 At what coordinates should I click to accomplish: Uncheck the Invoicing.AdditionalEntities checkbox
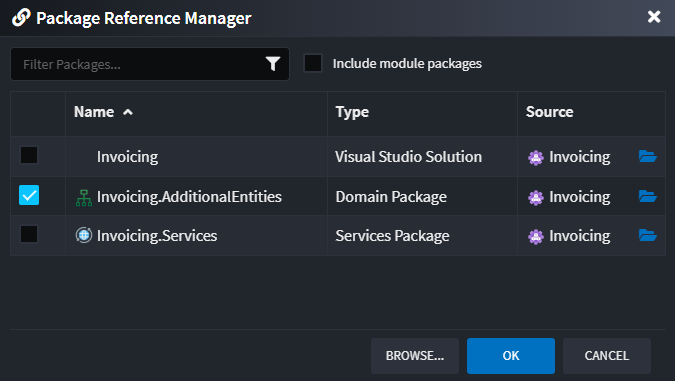tap(29, 195)
